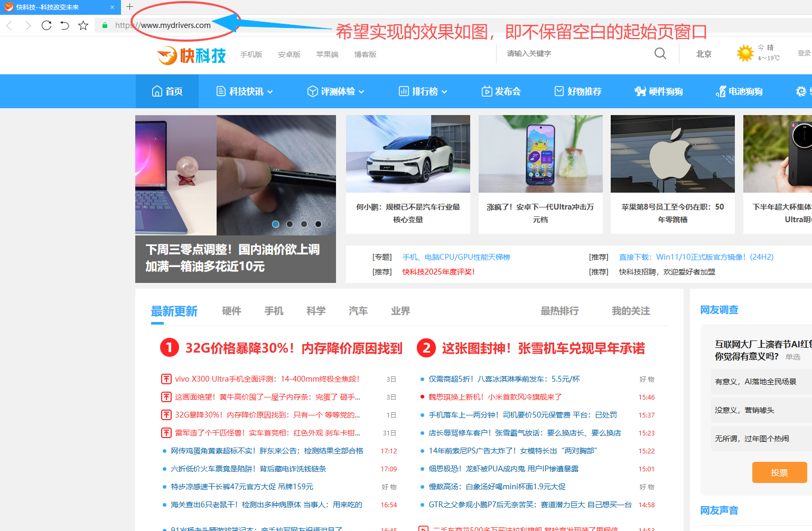812x531 pixels.
Task: Go back using the browser back arrow
Action: tap(9, 25)
